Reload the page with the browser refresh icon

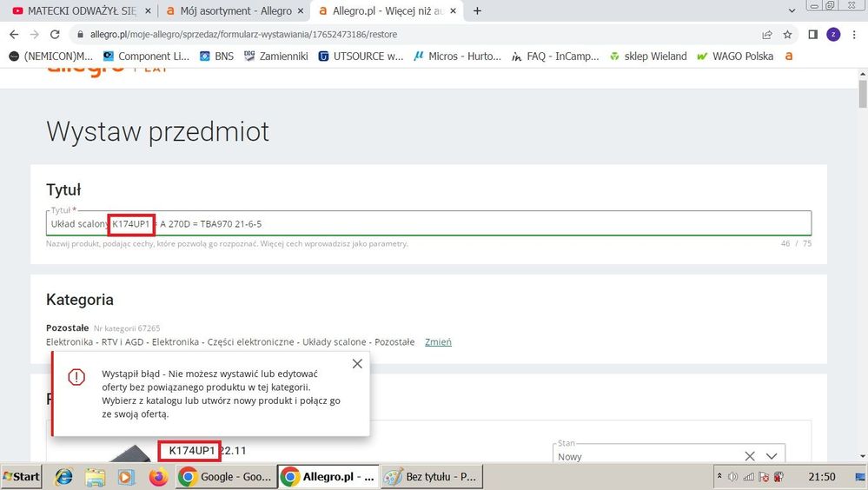(x=56, y=35)
